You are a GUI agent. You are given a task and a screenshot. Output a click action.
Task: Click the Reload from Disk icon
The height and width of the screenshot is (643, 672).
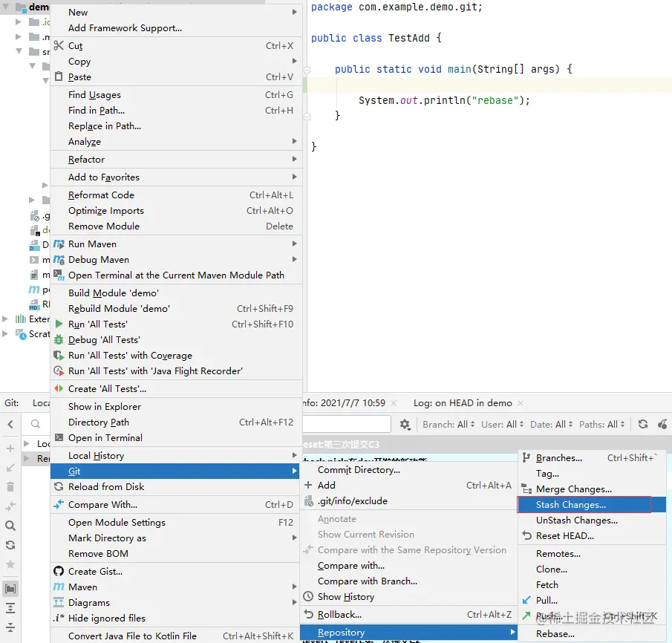(59, 486)
